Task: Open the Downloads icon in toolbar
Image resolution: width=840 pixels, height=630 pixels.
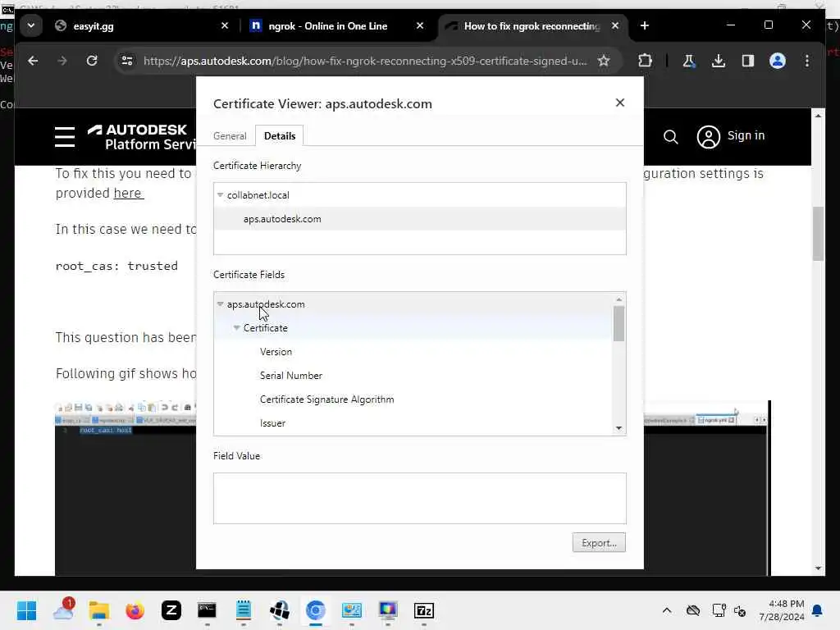Action: tap(719, 61)
